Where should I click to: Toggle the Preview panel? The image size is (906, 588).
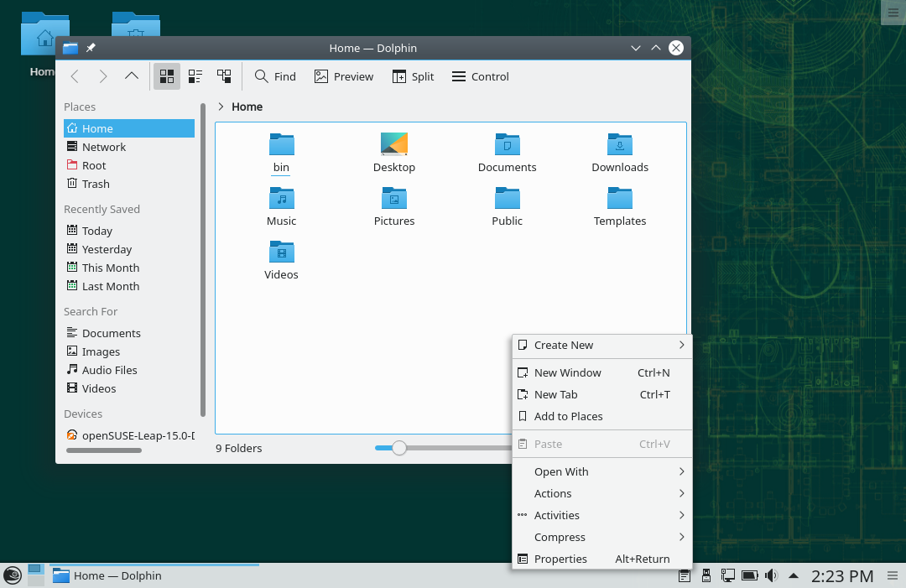[x=344, y=76]
